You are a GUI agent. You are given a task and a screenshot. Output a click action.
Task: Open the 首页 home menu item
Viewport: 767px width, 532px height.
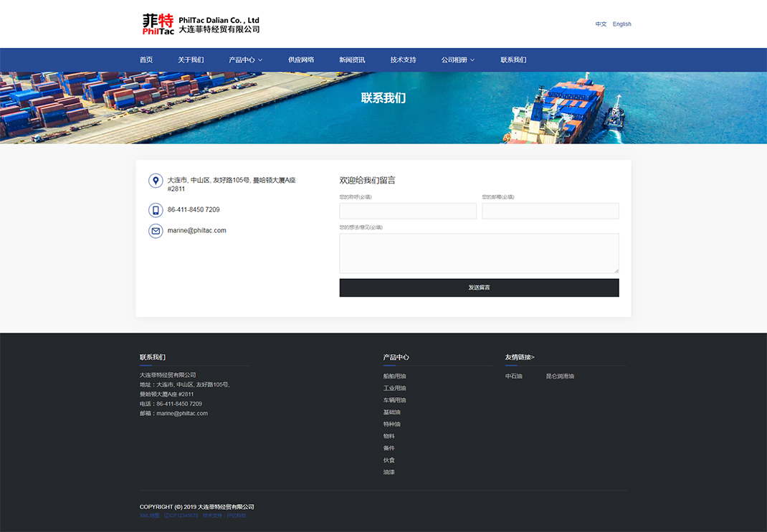[x=146, y=60]
